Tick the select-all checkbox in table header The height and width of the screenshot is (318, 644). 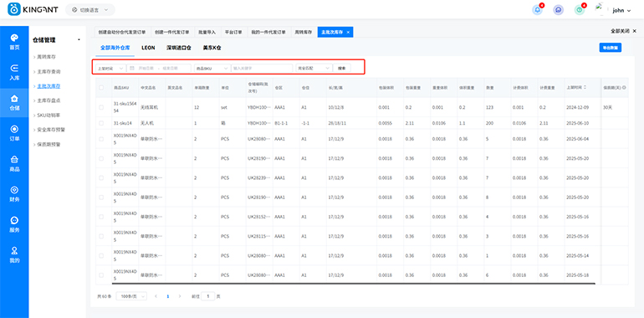(x=101, y=88)
